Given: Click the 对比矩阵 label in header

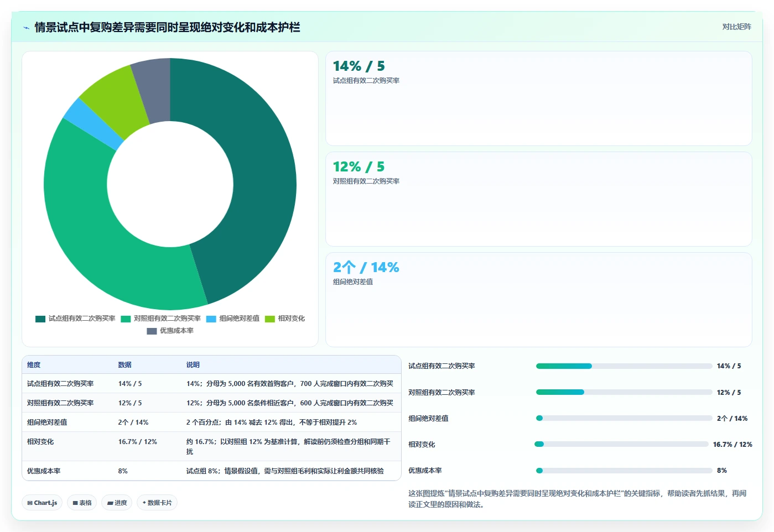Looking at the screenshot, I should pyautogui.click(x=736, y=27).
